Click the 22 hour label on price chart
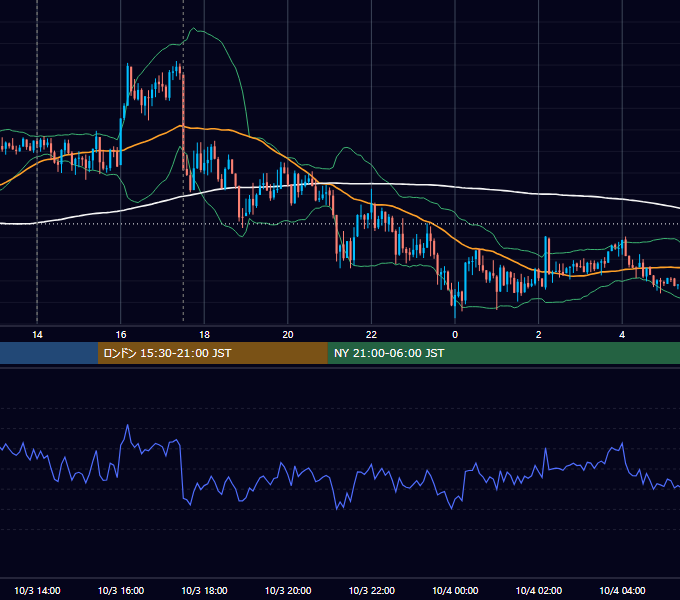 click(371, 335)
